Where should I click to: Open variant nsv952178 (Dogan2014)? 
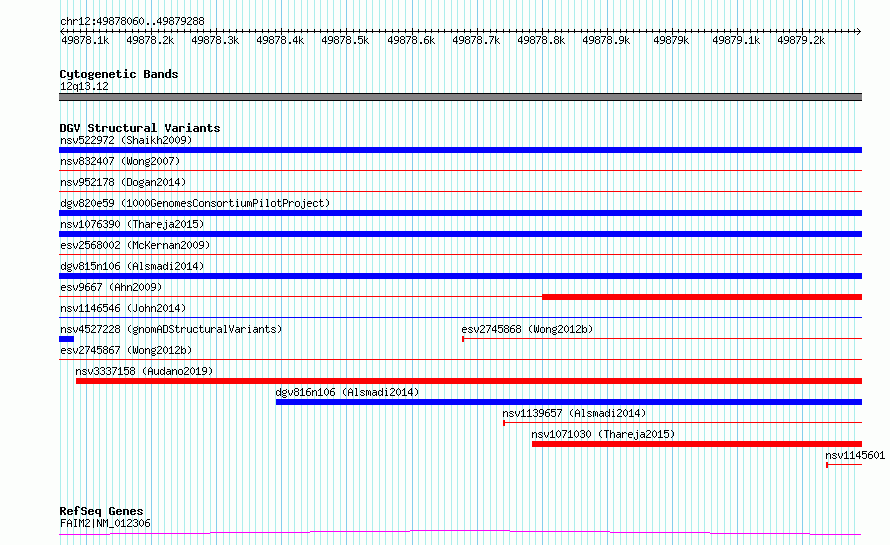coord(123,182)
